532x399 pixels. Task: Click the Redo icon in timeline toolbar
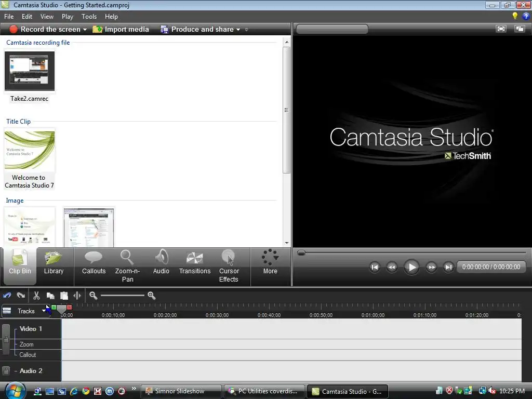pos(21,296)
